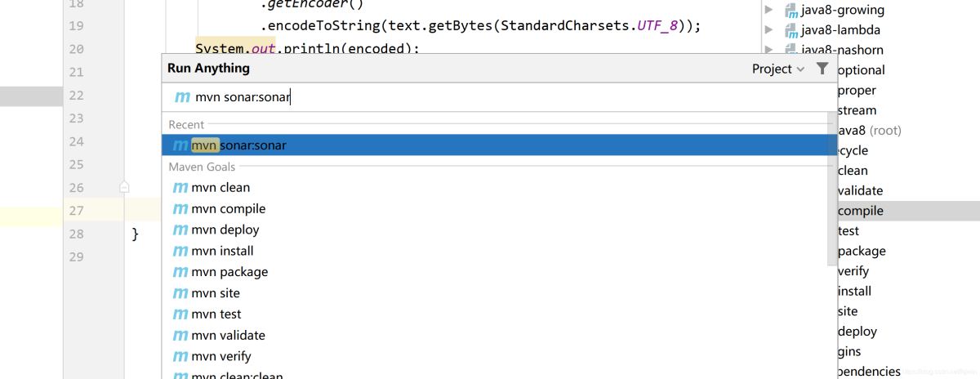Click Maven icon beside mvn test
Image resolution: width=980 pixels, height=379 pixels.
180,314
